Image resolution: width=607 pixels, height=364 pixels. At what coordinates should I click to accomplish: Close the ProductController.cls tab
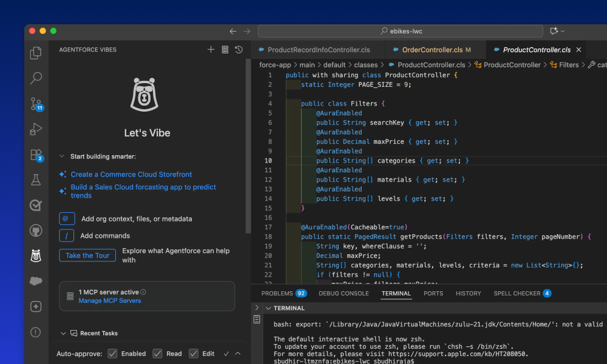pos(578,50)
